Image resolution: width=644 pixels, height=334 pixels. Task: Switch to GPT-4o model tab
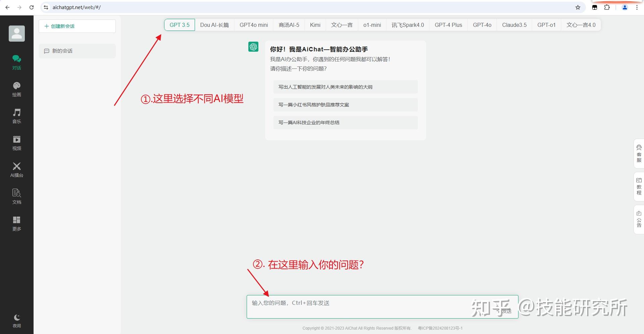tap(482, 25)
